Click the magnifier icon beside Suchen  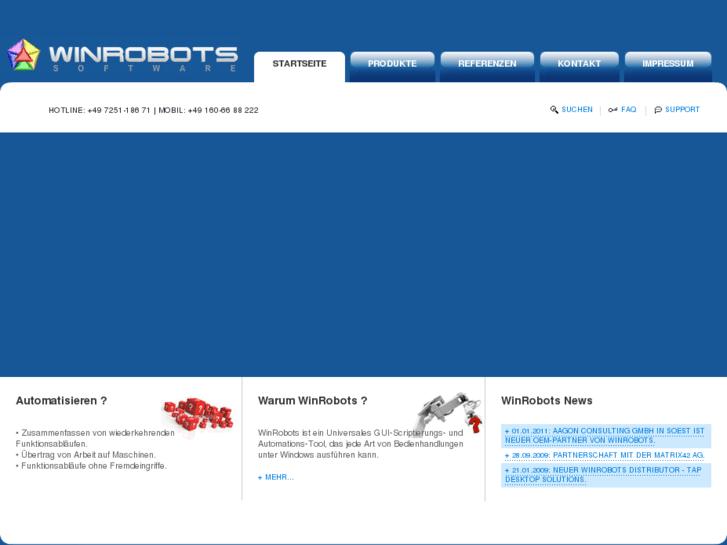click(x=554, y=110)
